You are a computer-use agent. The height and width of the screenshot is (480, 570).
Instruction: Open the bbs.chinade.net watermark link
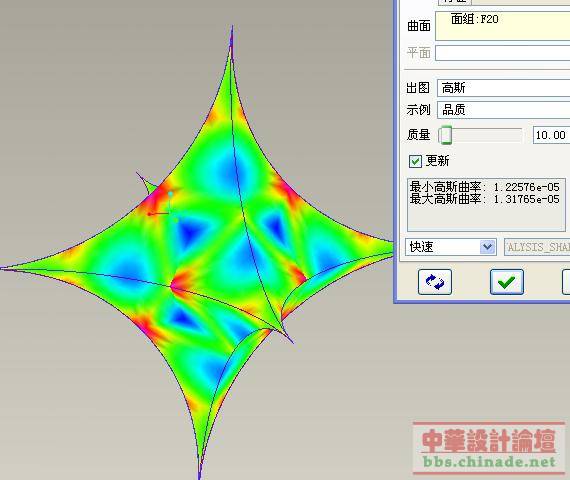tap(489, 462)
